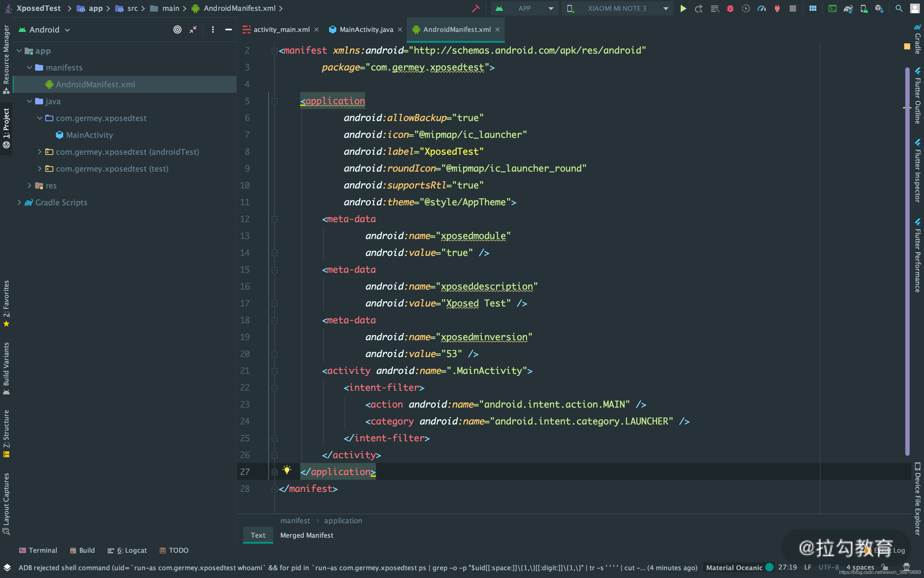The height and width of the screenshot is (578, 924).
Task: Click the lightbulb quick-fix icon on line 27
Action: pos(287,470)
